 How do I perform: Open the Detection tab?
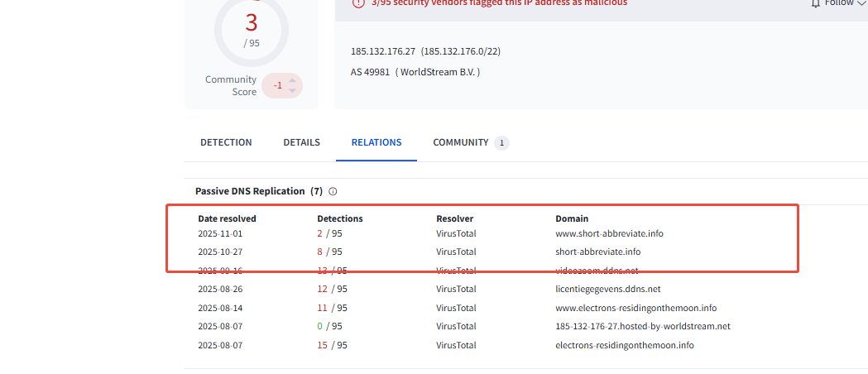click(x=226, y=142)
